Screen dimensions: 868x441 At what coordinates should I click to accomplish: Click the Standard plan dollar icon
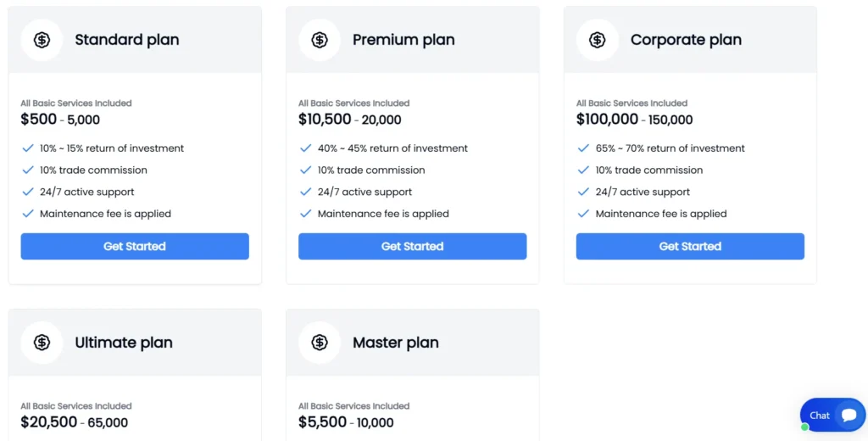tap(42, 40)
